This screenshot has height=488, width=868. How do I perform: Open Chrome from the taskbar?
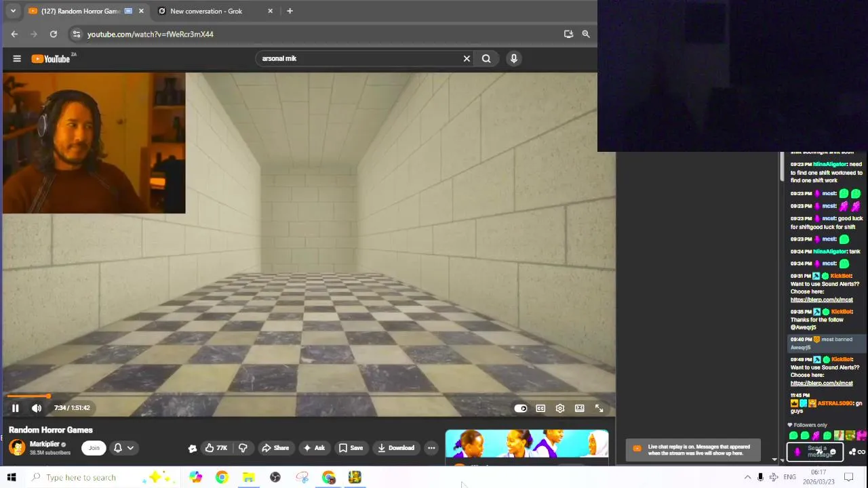[x=222, y=477]
